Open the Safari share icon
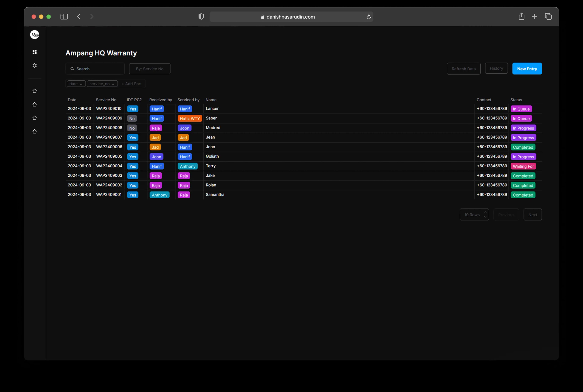This screenshot has height=392, width=583. click(x=522, y=16)
